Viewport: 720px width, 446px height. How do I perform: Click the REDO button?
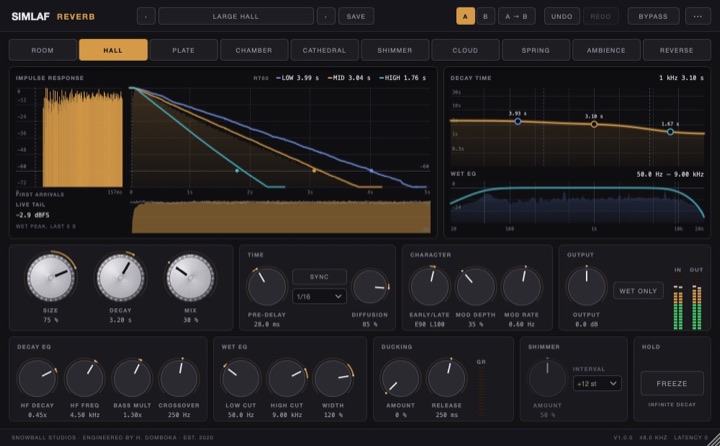tap(601, 16)
